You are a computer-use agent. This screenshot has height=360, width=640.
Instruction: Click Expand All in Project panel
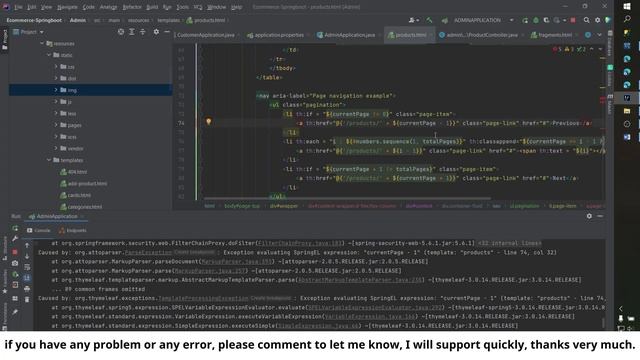(x=132, y=31)
